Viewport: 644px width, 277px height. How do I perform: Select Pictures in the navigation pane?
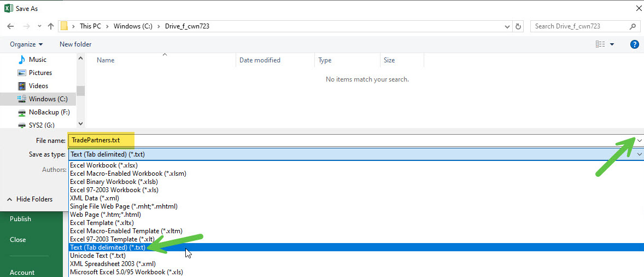click(x=40, y=73)
